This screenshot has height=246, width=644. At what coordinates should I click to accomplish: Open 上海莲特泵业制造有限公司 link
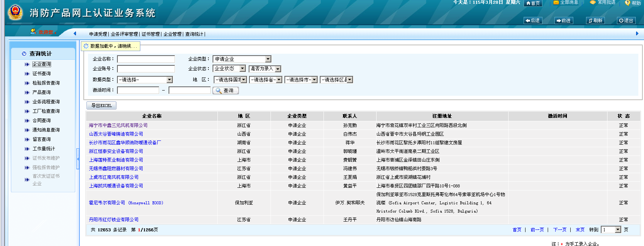point(116,160)
